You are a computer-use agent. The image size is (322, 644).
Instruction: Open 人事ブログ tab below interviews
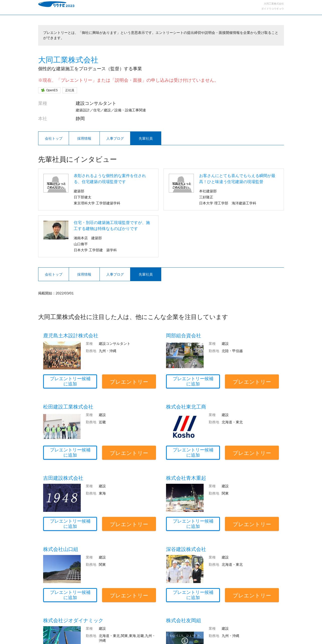pos(115,274)
